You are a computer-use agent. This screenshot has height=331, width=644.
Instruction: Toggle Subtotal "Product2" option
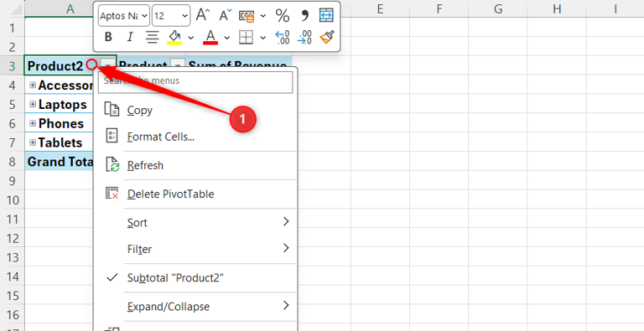[195, 278]
